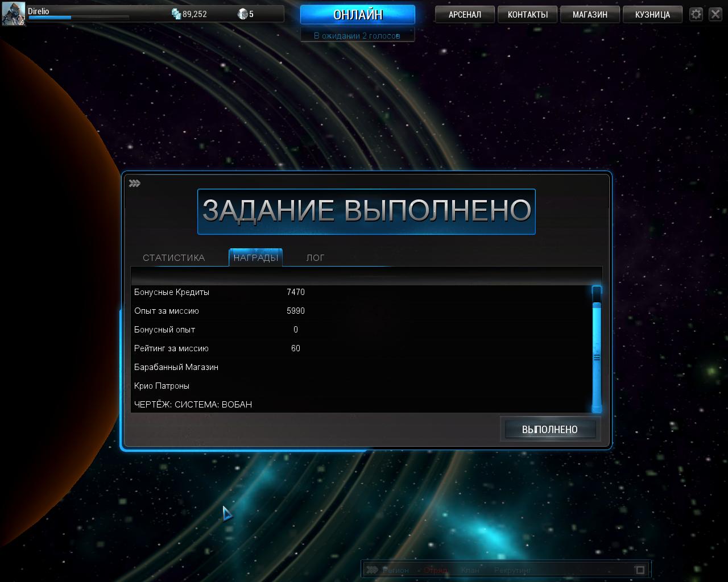The image size is (728, 582).
Task: Click the 'ЗАДАНИЕ ВЫПОЛНЕНО' title banner
Action: pyautogui.click(x=366, y=211)
